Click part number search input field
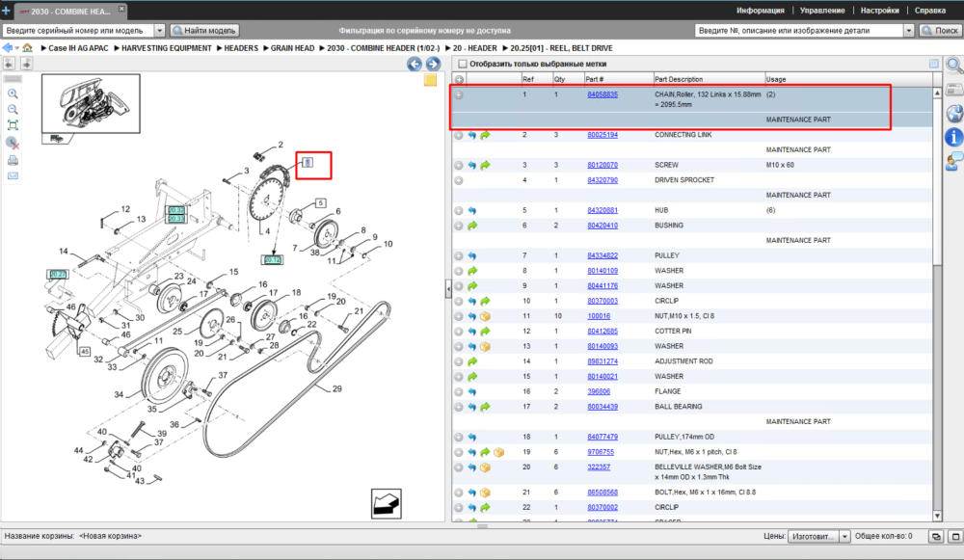This screenshot has height=560, width=964. coord(799,30)
